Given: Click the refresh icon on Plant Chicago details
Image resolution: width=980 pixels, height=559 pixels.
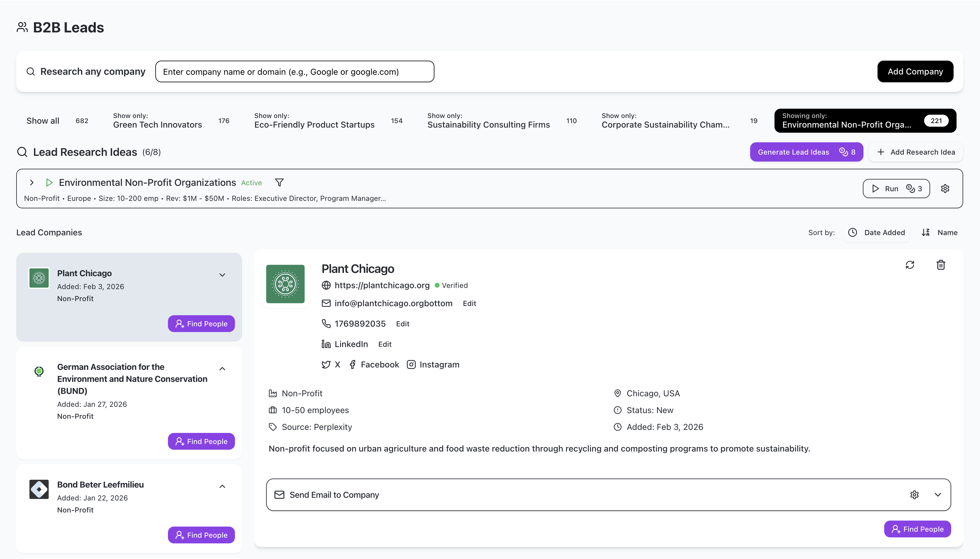Looking at the screenshot, I should (910, 265).
